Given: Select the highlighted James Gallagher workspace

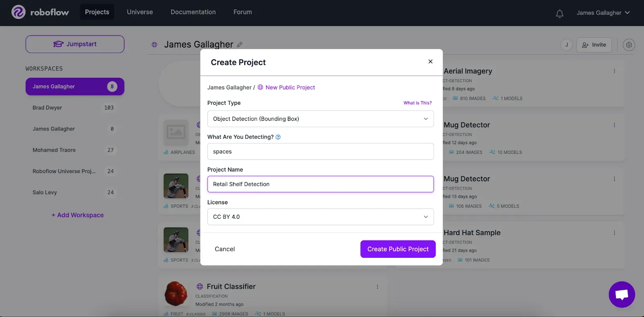Looking at the screenshot, I should click(x=75, y=87).
